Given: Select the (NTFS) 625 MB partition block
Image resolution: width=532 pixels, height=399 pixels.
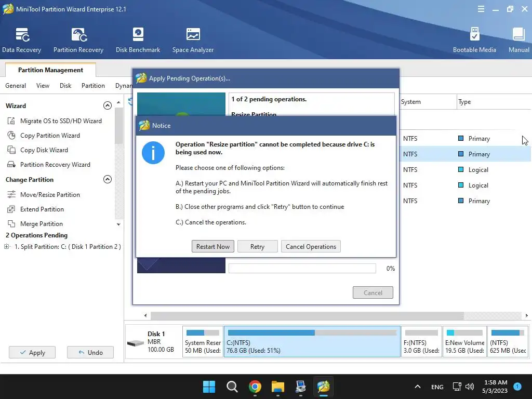Looking at the screenshot, I should coord(508,342).
